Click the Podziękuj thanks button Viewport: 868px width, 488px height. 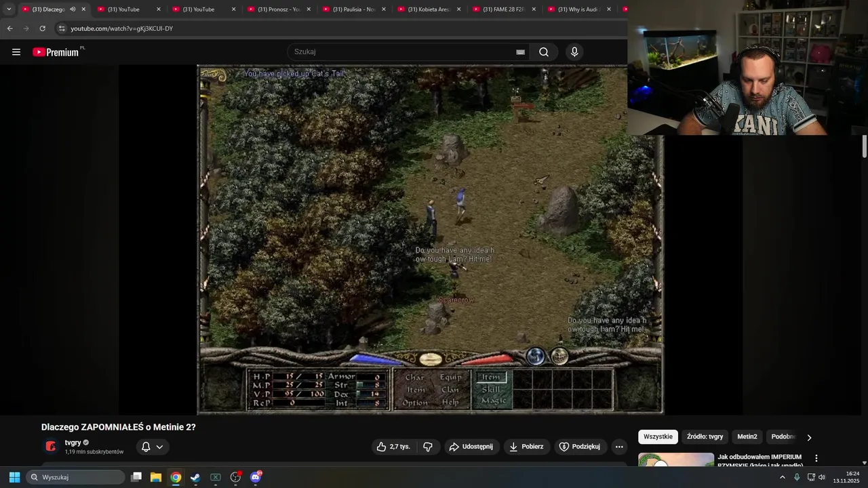[x=580, y=447]
